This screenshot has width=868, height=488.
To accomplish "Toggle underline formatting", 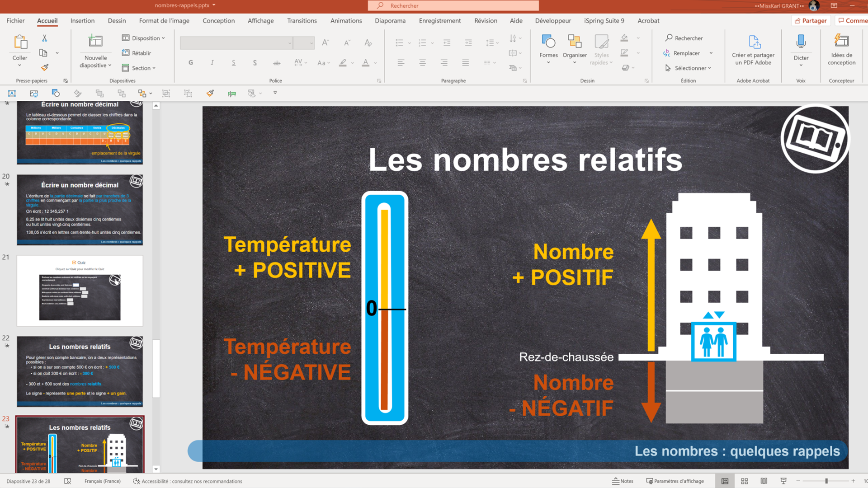I will point(234,62).
